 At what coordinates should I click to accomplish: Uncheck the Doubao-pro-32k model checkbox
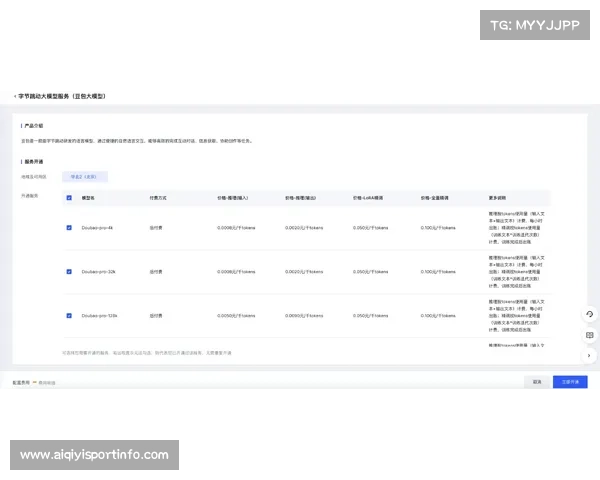pyautogui.click(x=69, y=271)
